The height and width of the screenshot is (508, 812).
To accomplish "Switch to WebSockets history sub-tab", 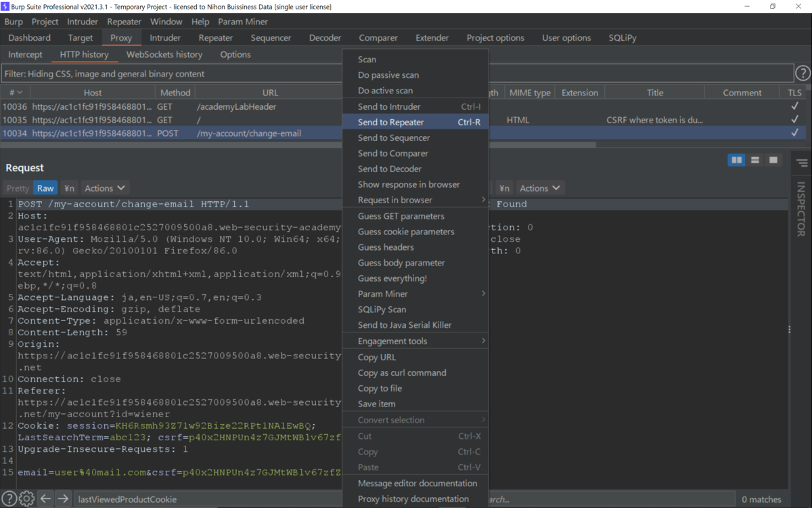I will (x=164, y=54).
